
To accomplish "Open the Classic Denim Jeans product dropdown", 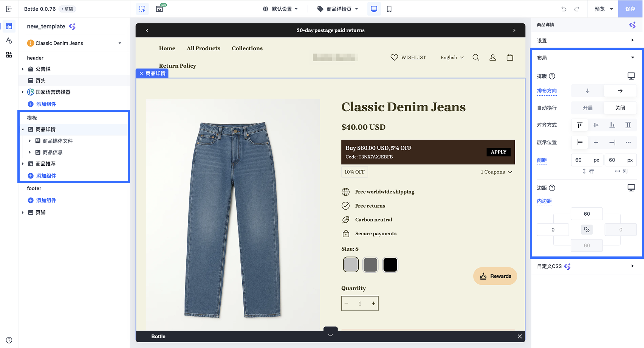I will click(74, 43).
